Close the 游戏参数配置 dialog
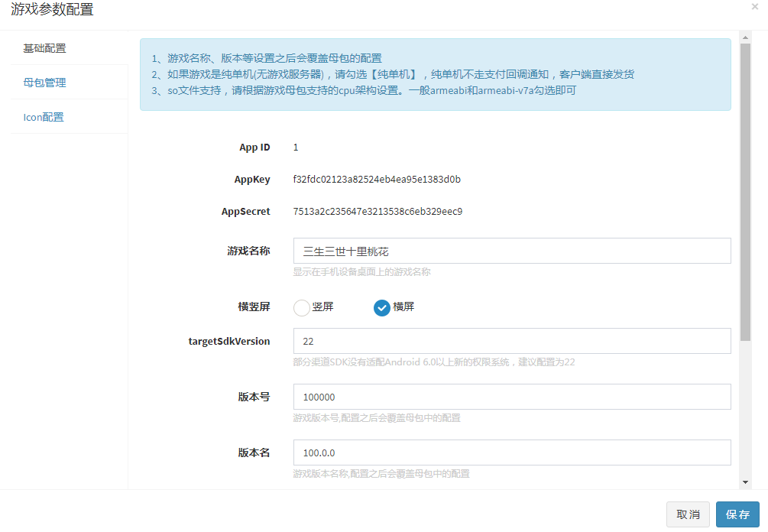 point(755,8)
